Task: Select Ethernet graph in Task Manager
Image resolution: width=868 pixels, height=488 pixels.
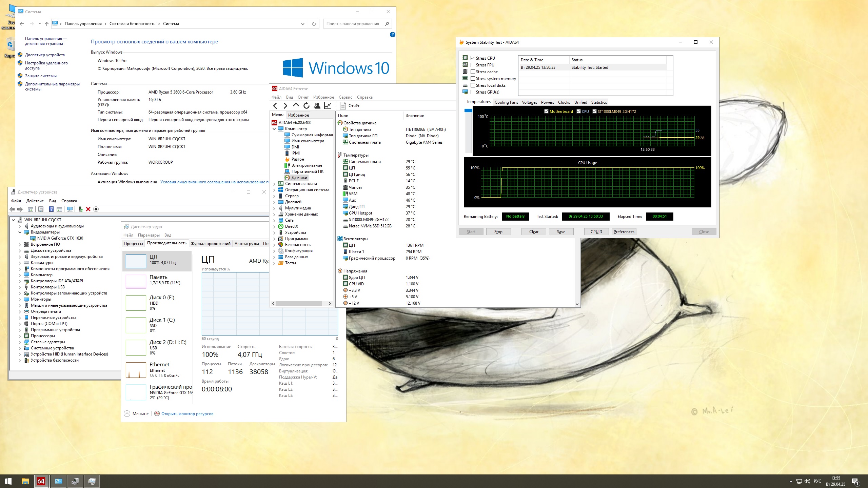Action: tap(136, 370)
